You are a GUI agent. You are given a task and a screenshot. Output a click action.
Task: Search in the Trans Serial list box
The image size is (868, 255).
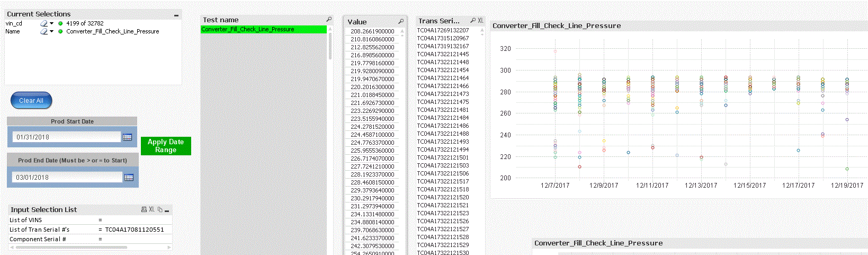tap(473, 20)
